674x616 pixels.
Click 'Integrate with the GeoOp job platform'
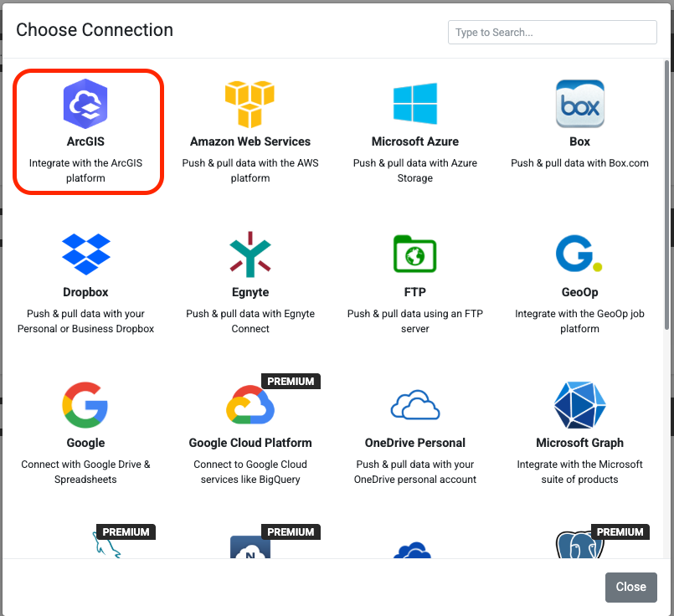580,321
